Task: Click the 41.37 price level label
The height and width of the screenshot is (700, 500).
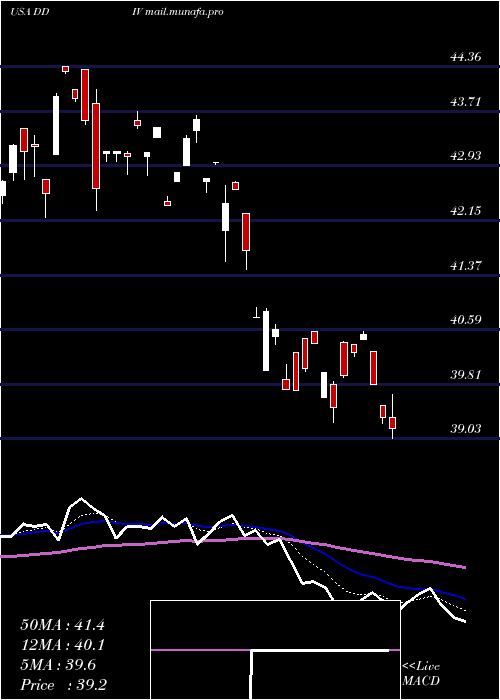Action: point(466,265)
